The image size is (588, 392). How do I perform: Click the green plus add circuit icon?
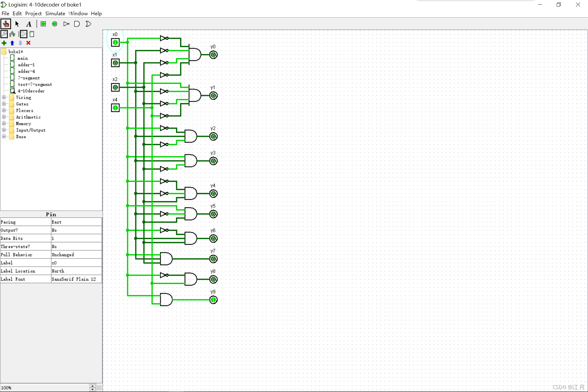pos(4,43)
